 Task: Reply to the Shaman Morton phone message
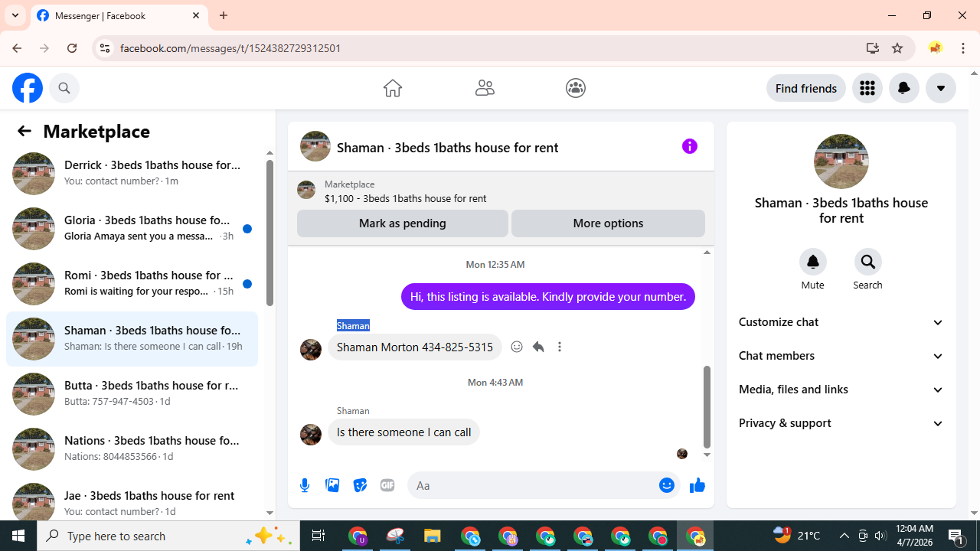[x=538, y=347]
